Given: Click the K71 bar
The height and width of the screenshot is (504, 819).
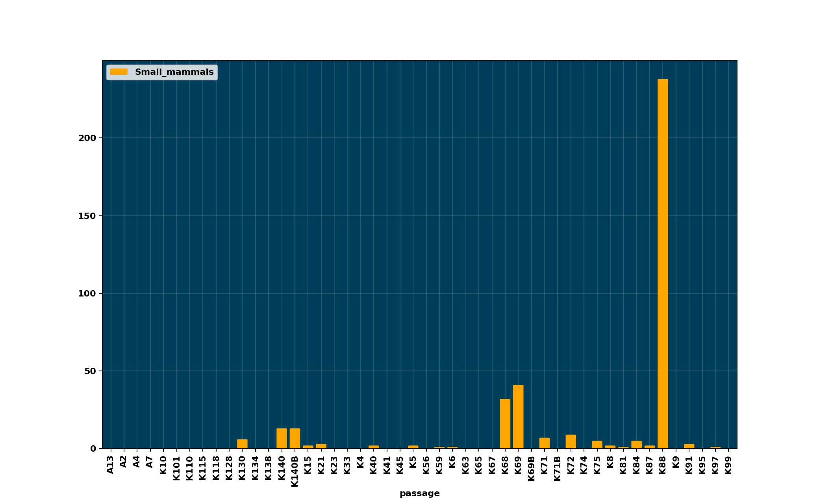Looking at the screenshot, I should pos(545,443).
